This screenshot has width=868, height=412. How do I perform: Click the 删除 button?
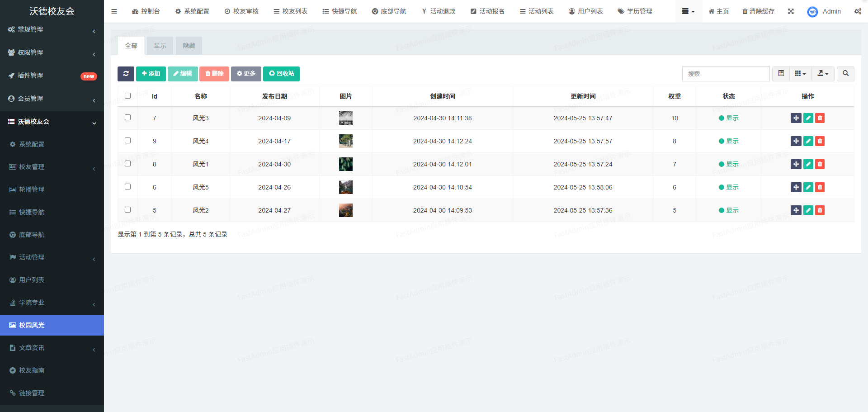[x=214, y=74]
